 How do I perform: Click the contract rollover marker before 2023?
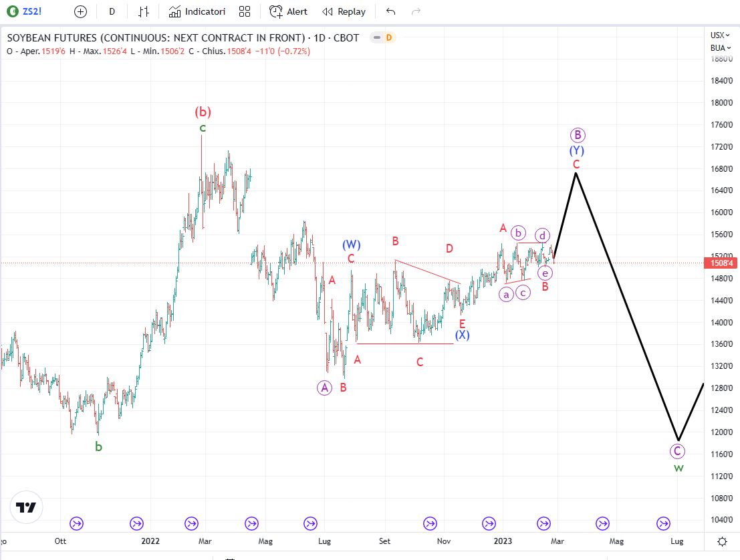click(489, 523)
